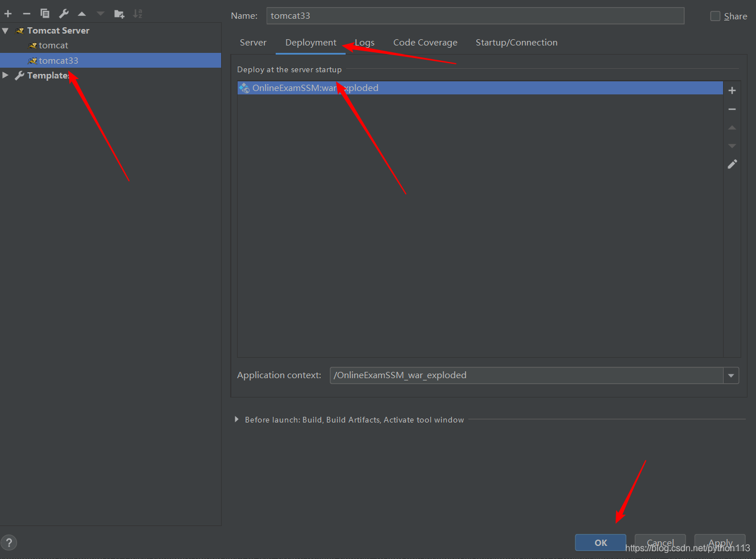
Task: Create new folder for configurations
Action: click(119, 14)
